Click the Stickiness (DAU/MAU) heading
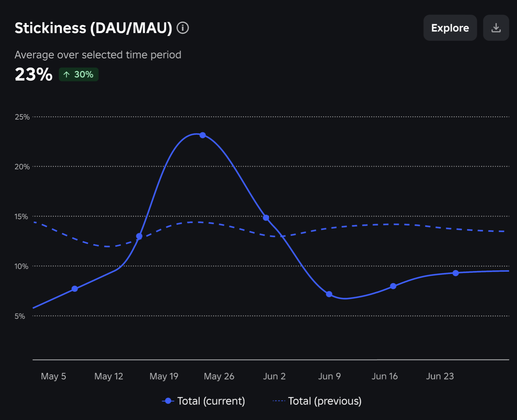 pyautogui.click(x=93, y=28)
